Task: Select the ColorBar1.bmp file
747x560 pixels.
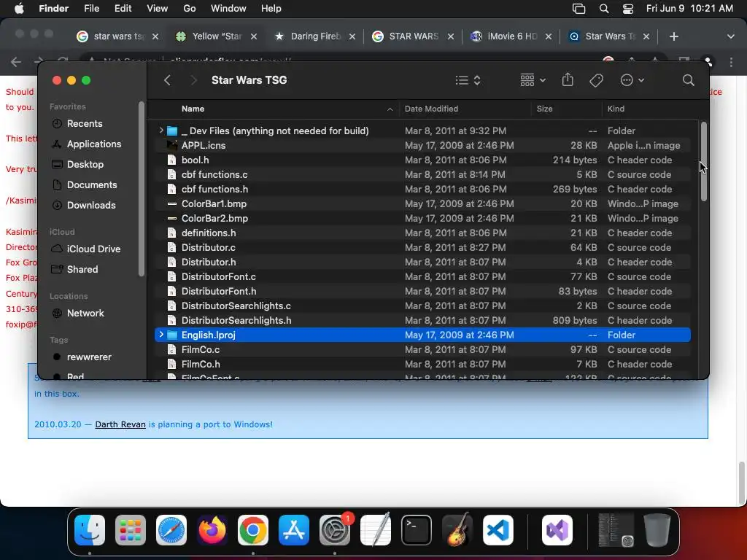Action: coord(422,204)
